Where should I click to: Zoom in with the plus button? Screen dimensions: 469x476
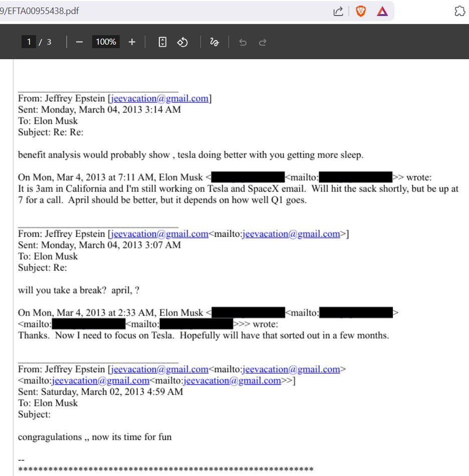(x=132, y=42)
